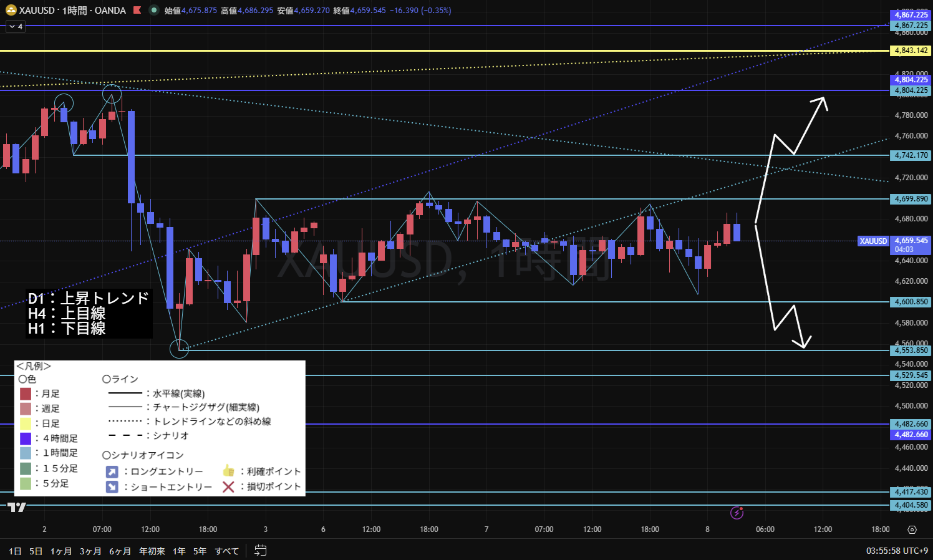Screen dimensions: 933x560
Task: Open chart settings hexagon icon
Action: coord(912,529)
